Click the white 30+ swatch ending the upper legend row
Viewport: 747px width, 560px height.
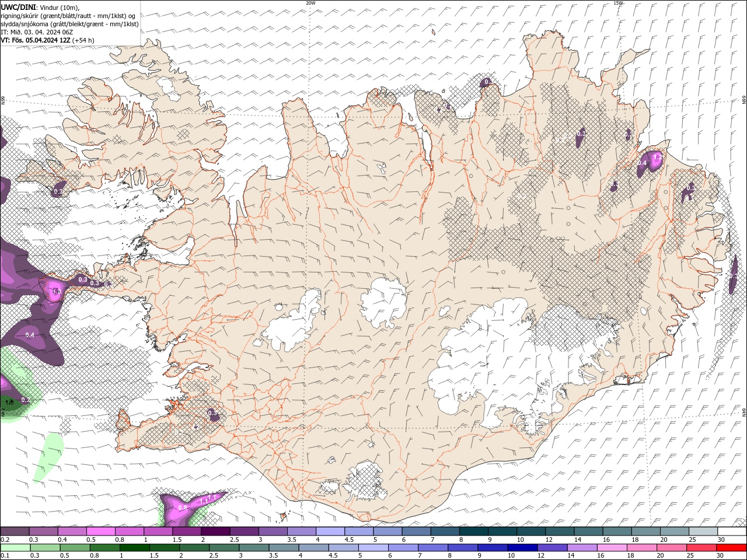[x=732, y=531]
